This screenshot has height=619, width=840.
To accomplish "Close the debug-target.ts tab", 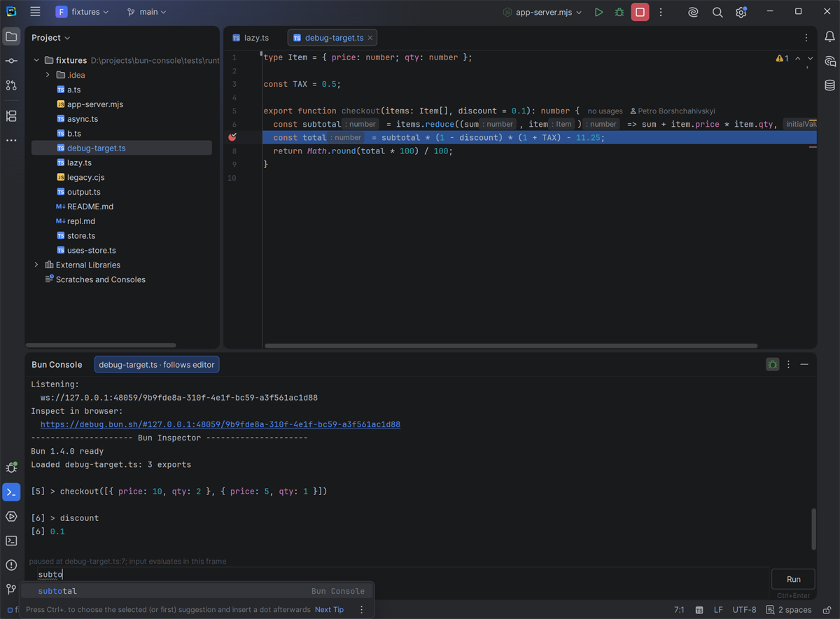I will coord(370,38).
